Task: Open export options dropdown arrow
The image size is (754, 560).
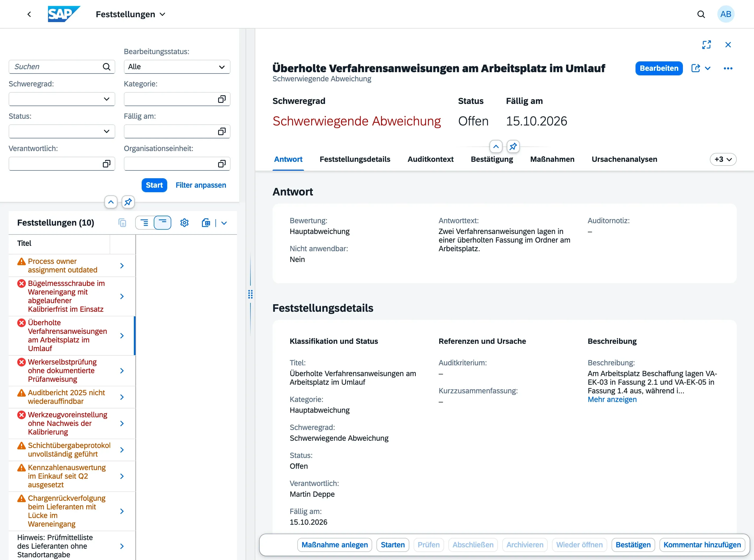Action: coord(224,223)
